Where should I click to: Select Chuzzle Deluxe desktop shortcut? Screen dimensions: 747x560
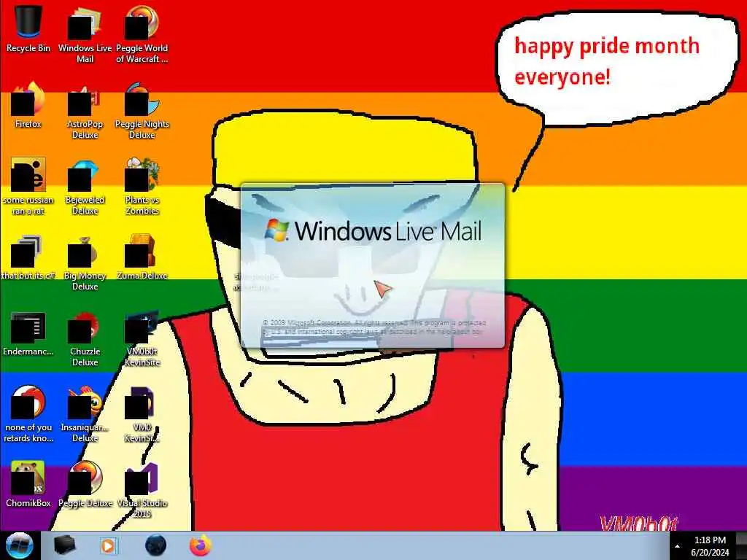85,338
